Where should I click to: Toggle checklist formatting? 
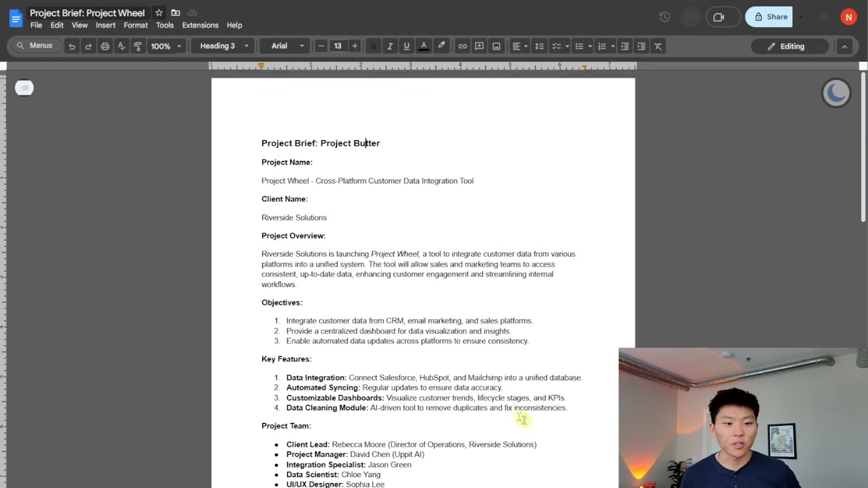click(556, 46)
